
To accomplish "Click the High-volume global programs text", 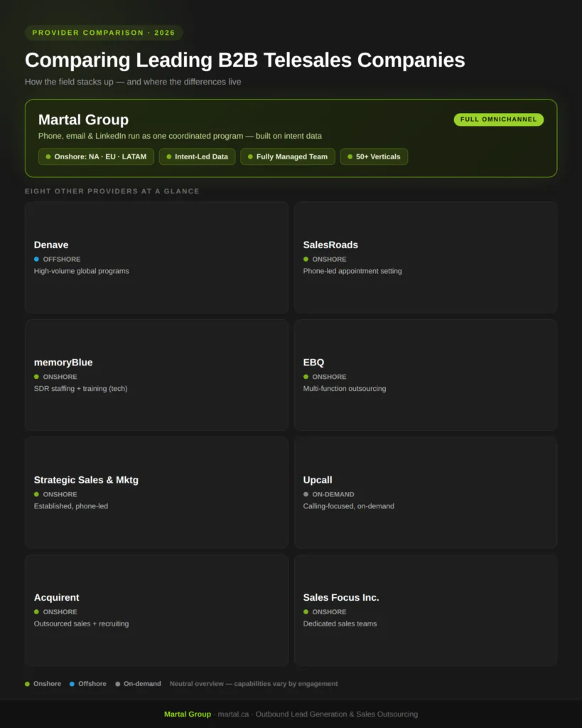I will pyautogui.click(x=81, y=271).
